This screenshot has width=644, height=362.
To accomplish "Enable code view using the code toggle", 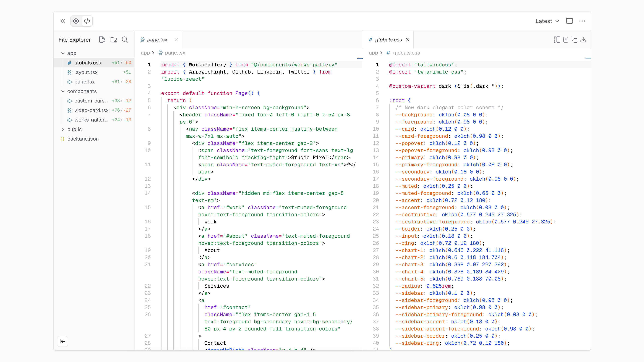I will point(87,21).
